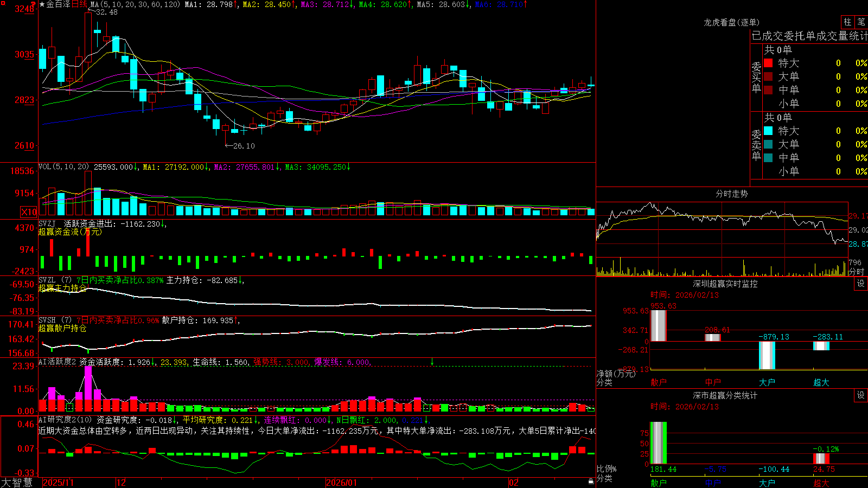Click the VOL(5,10,20) indicator label
Screen dimensions: 868x488
click(64, 167)
